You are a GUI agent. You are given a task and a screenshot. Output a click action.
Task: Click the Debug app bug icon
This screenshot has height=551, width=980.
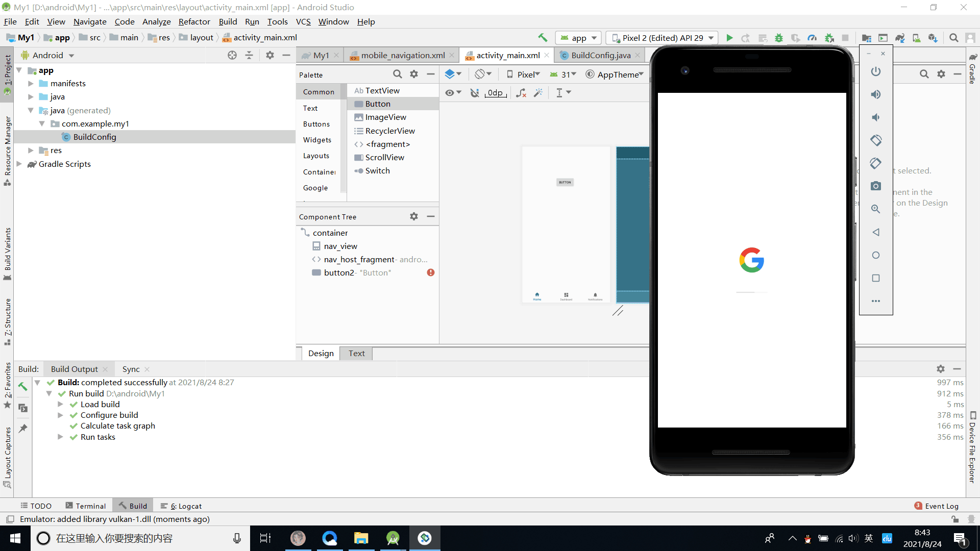[779, 38]
